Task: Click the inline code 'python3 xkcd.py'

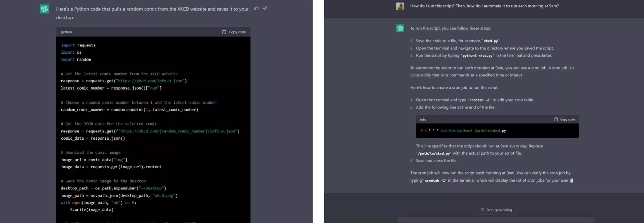Action: point(477,55)
